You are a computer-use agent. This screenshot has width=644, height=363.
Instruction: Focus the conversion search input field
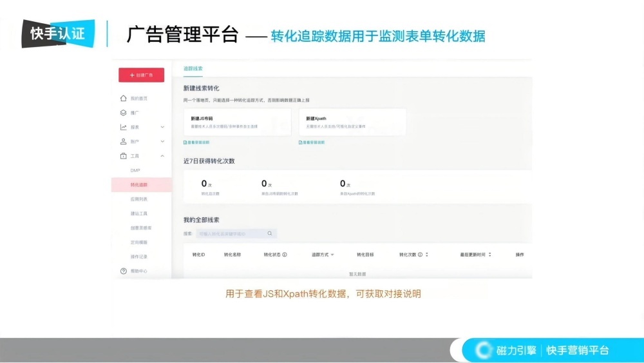(x=236, y=233)
